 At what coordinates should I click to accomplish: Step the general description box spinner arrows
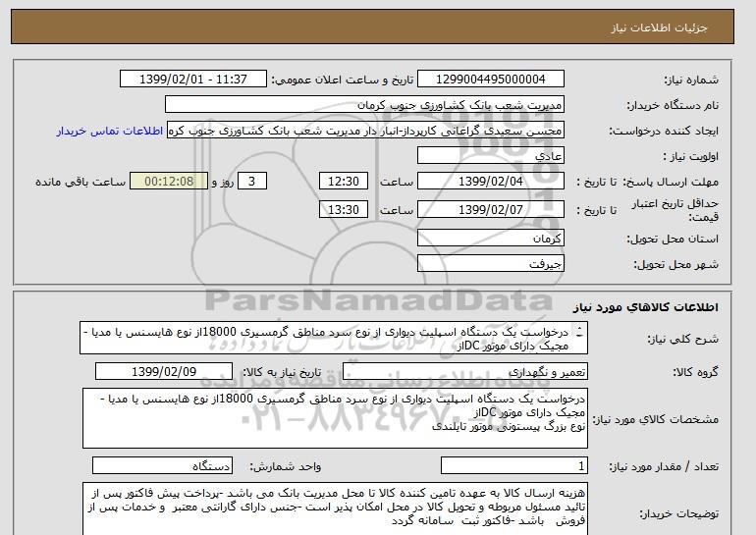579,332
